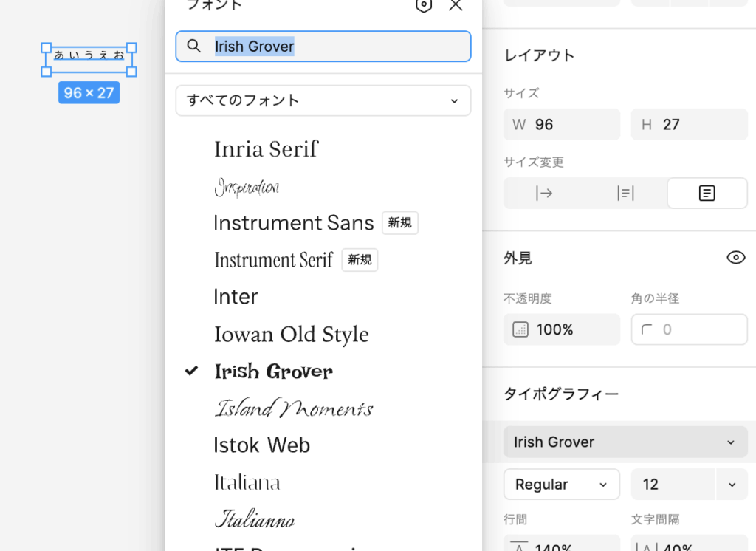Click the opacity checkerboard icon
This screenshot has height=551, width=756.
pos(520,329)
